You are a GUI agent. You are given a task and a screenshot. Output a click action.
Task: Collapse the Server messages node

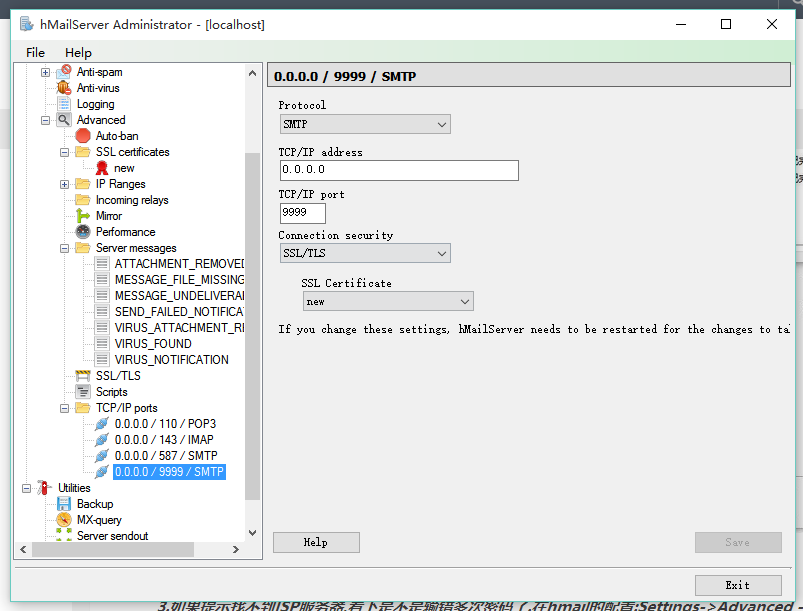[x=64, y=248]
